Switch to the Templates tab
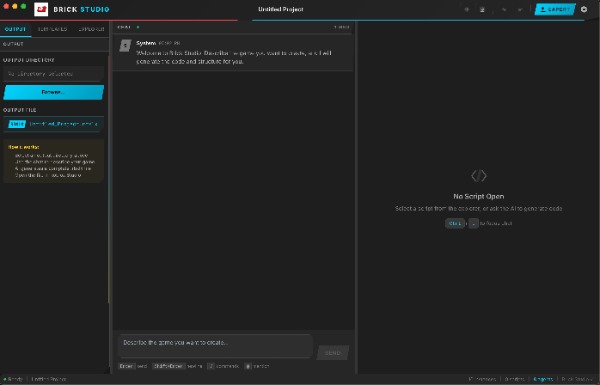Image resolution: width=600 pixels, height=385 pixels. (52, 29)
